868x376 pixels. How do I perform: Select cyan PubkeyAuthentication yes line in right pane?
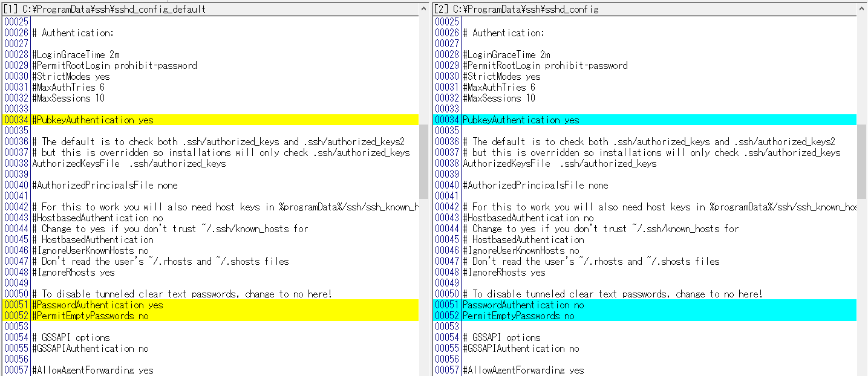tap(521, 120)
